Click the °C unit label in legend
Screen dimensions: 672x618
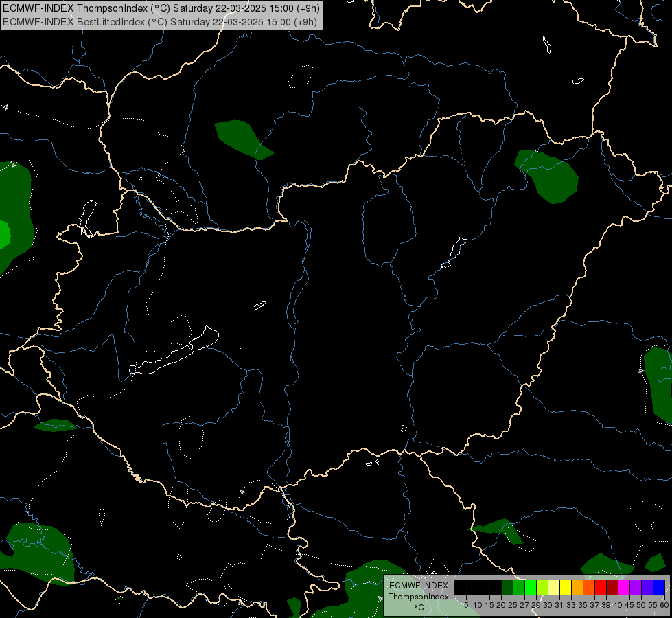pyautogui.click(x=419, y=608)
